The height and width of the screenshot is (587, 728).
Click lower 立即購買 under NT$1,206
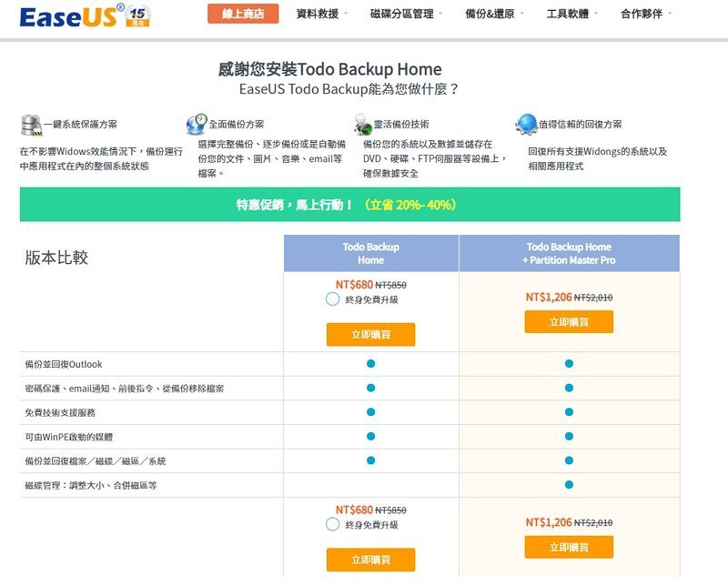(569, 547)
